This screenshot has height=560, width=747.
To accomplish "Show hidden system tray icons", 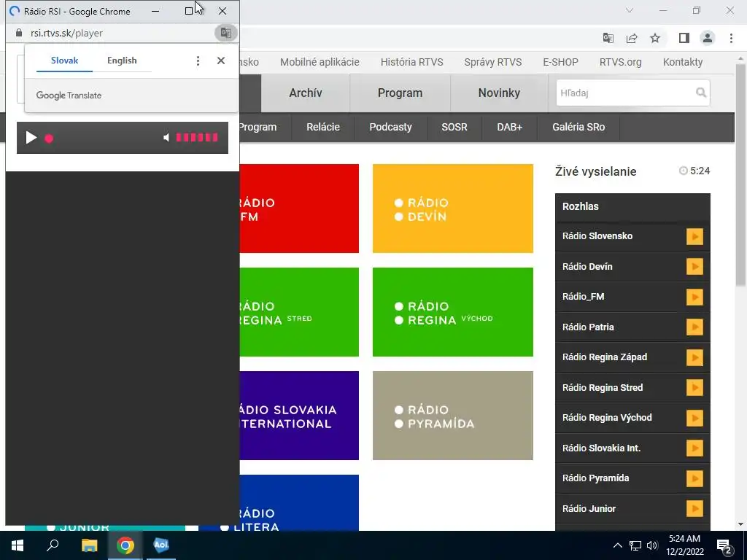I will pos(617,545).
